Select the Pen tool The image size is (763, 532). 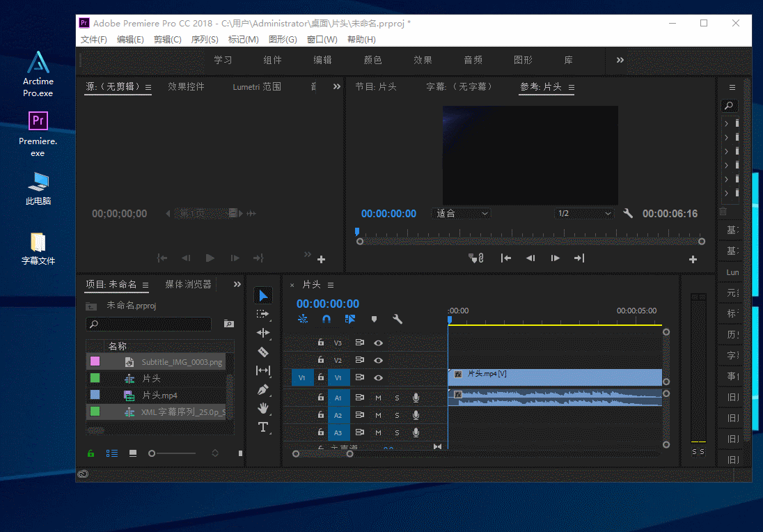[262, 389]
